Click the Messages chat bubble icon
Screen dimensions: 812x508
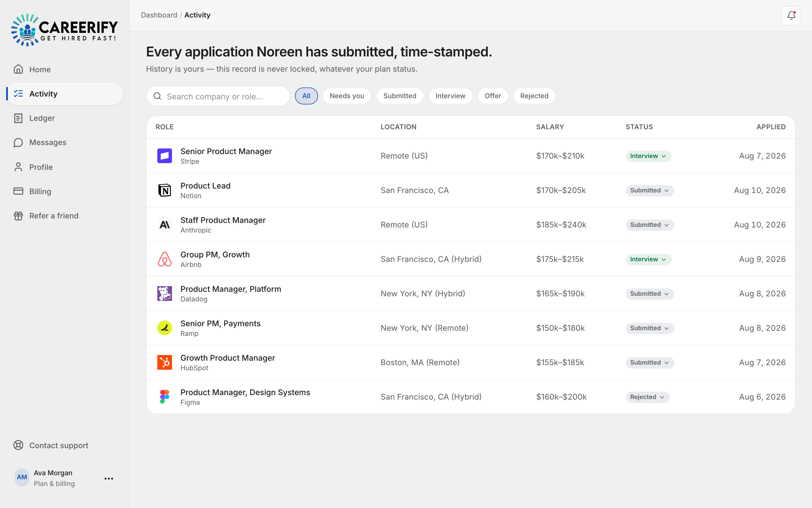18,143
